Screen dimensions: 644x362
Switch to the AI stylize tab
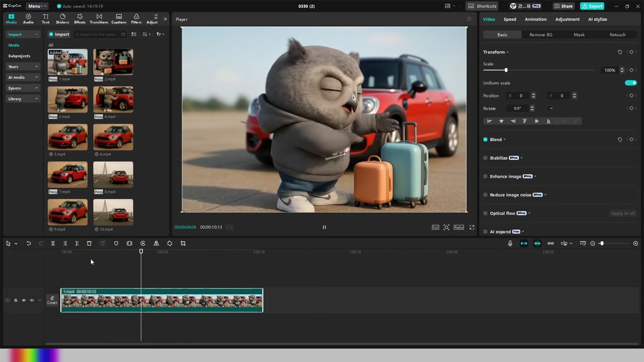(x=598, y=19)
